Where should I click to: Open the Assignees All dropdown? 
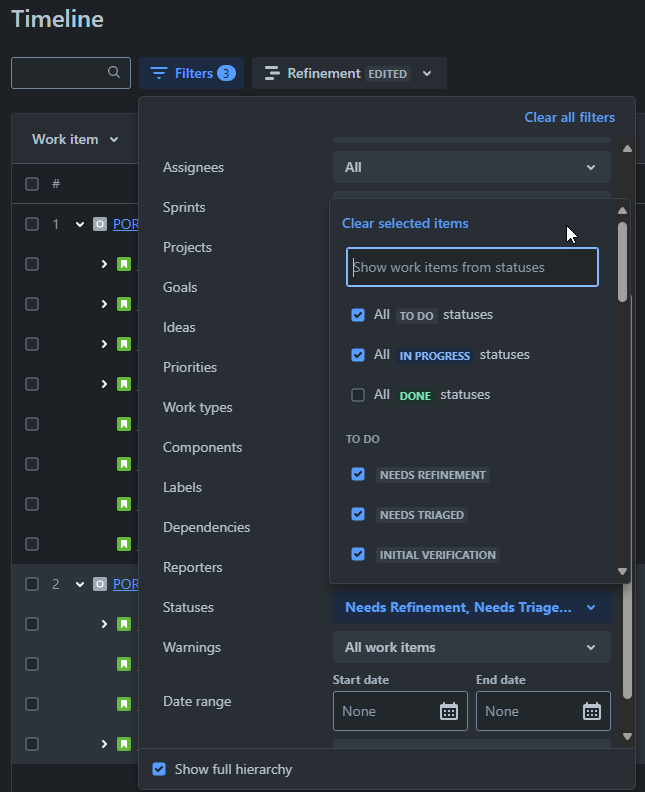click(472, 167)
